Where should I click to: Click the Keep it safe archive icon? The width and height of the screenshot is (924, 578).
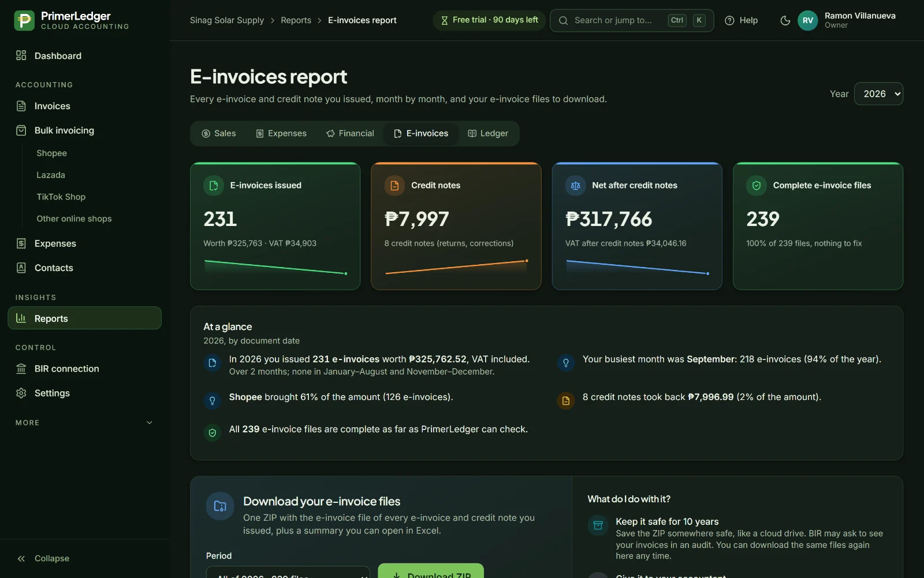598,525
